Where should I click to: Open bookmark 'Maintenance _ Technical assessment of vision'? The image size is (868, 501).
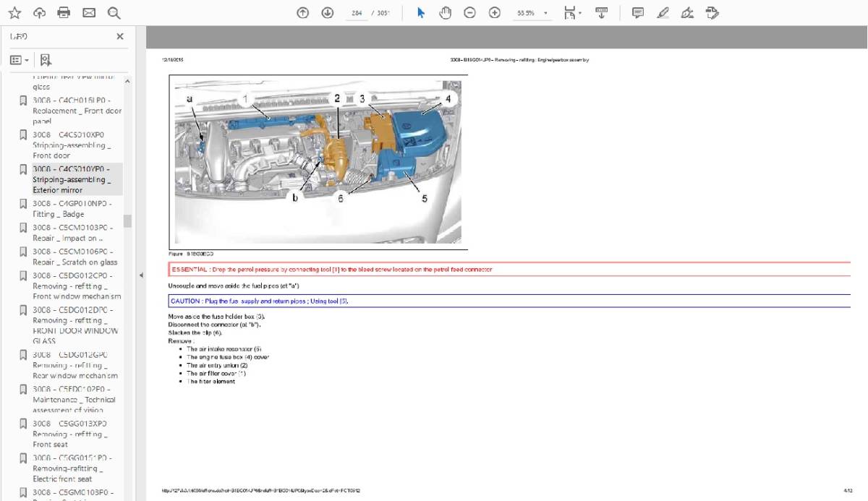tap(74, 400)
